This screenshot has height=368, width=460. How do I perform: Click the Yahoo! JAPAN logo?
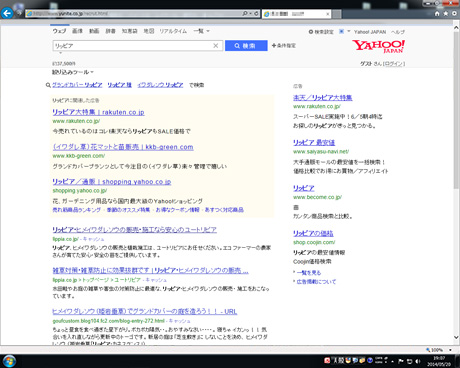pos(378,47)
